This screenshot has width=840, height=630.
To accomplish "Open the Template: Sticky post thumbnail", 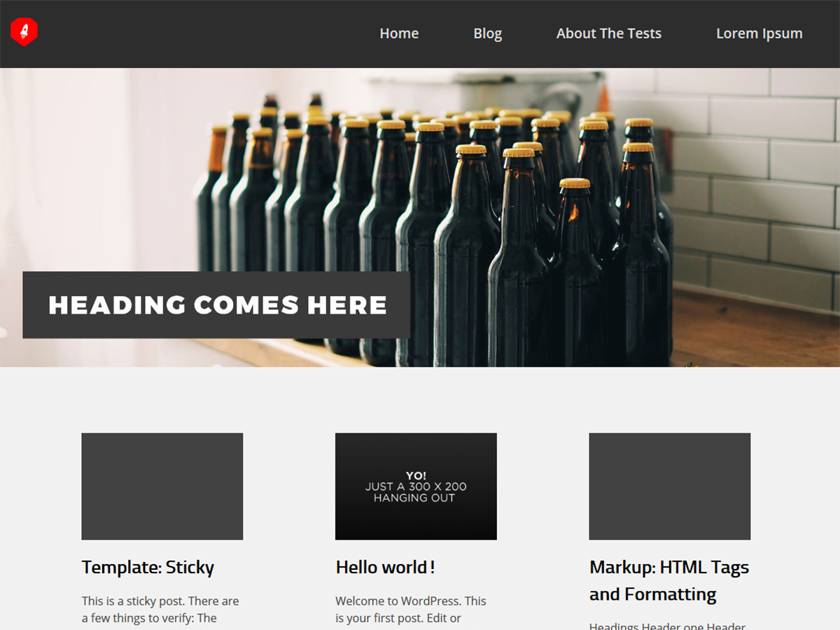I will point(162,486).
